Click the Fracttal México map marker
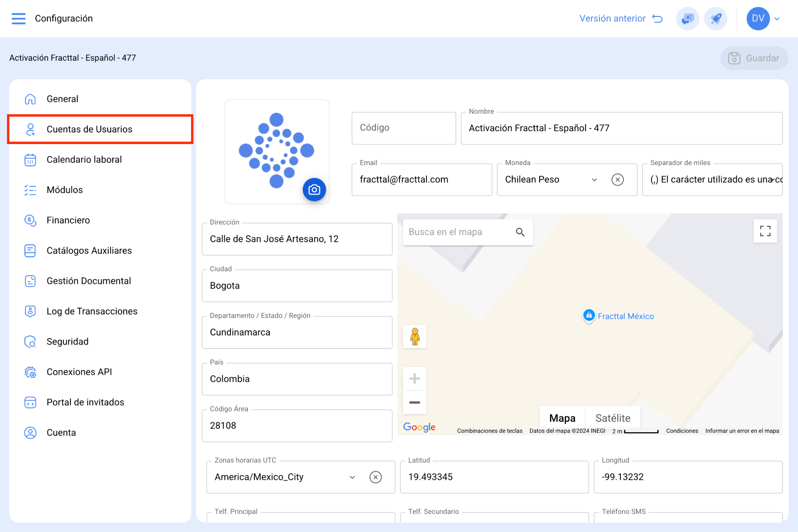This screenshot has height=532, width=798. pos(589,316)
